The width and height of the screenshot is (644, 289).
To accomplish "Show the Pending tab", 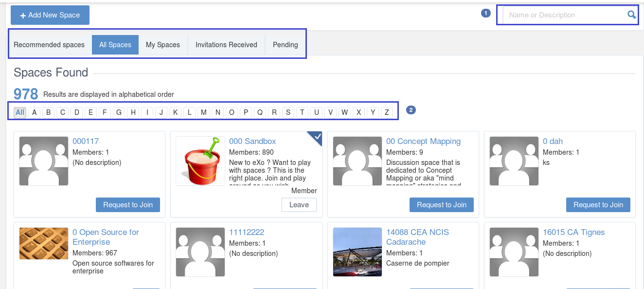I will pyautogui.click(x=286, y=45).
